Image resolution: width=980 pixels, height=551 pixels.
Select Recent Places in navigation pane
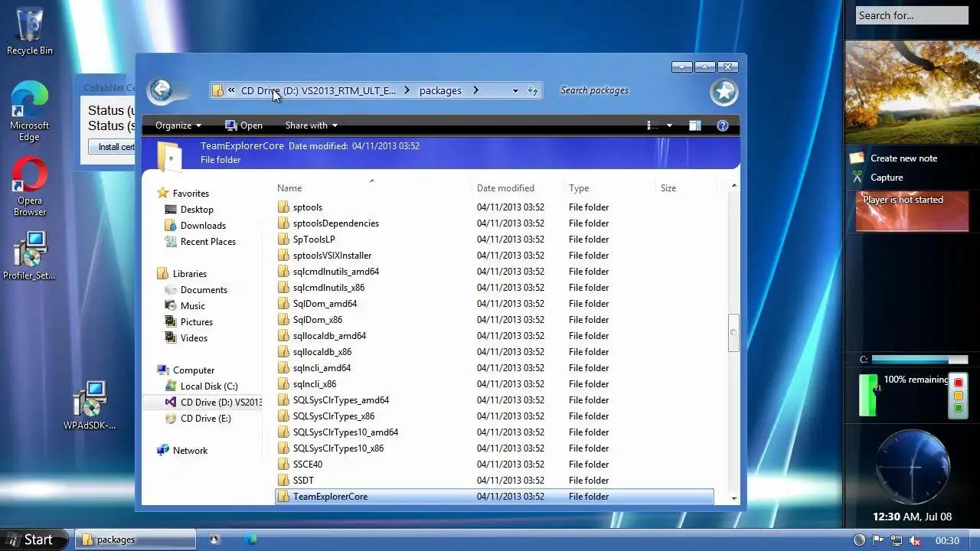pyautogui.click(x=207, y=242)
